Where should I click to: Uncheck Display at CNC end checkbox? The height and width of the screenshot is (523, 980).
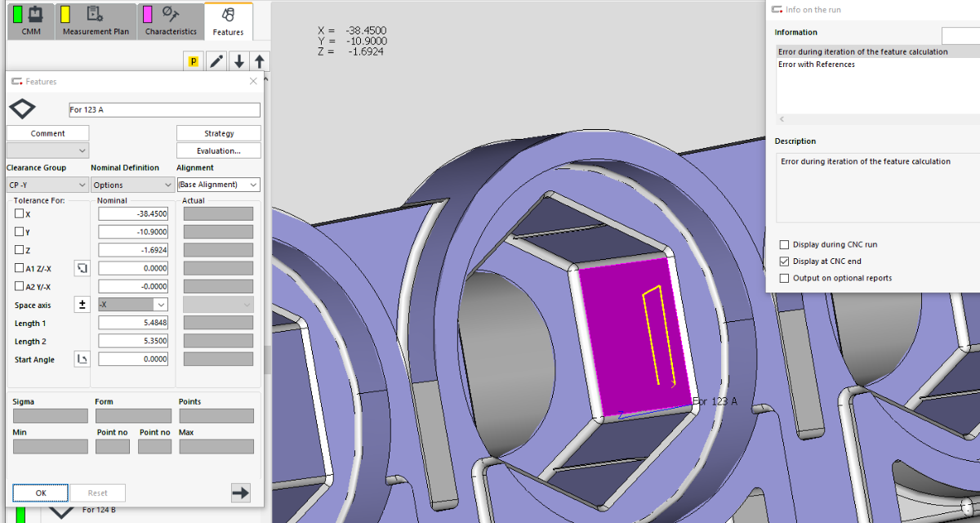[x=785, y=261]
